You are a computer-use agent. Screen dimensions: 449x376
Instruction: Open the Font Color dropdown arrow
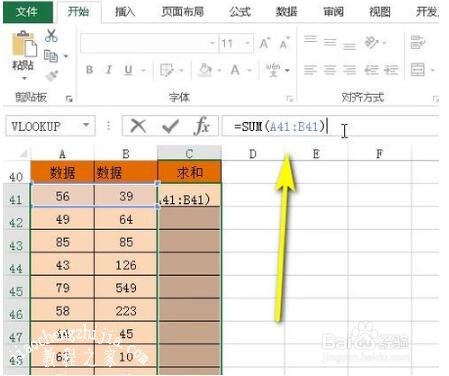pos(249,70)
